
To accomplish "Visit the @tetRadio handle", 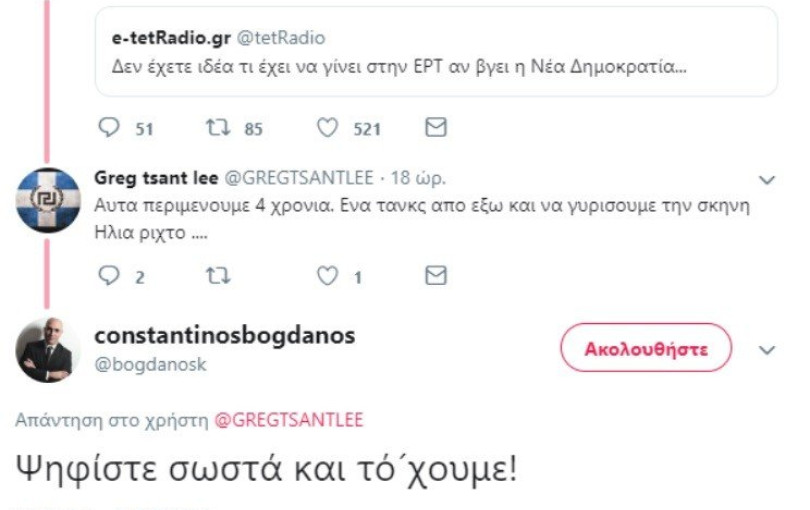I will [280, 38].
